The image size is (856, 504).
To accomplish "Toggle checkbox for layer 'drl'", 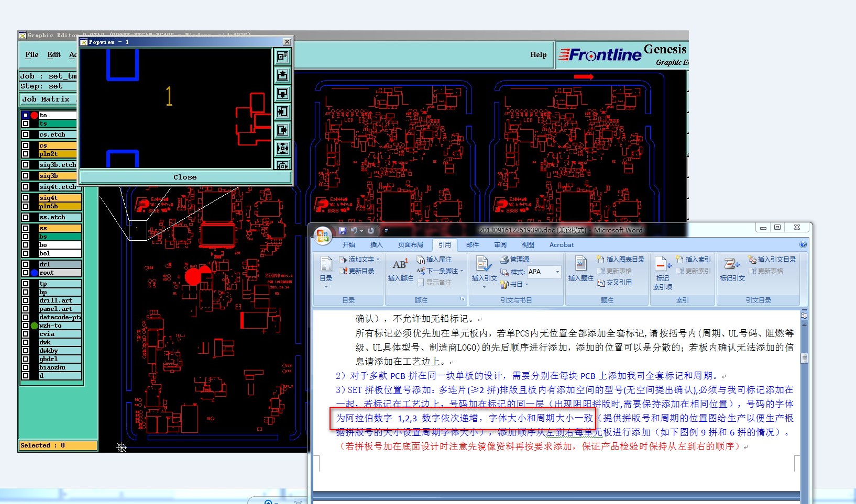I will tap(26, 264).
